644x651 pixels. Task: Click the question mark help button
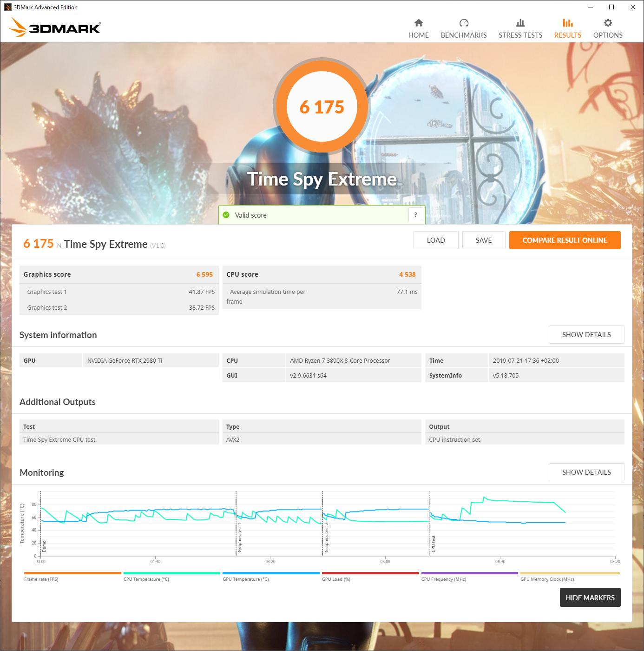coord(416,215)
